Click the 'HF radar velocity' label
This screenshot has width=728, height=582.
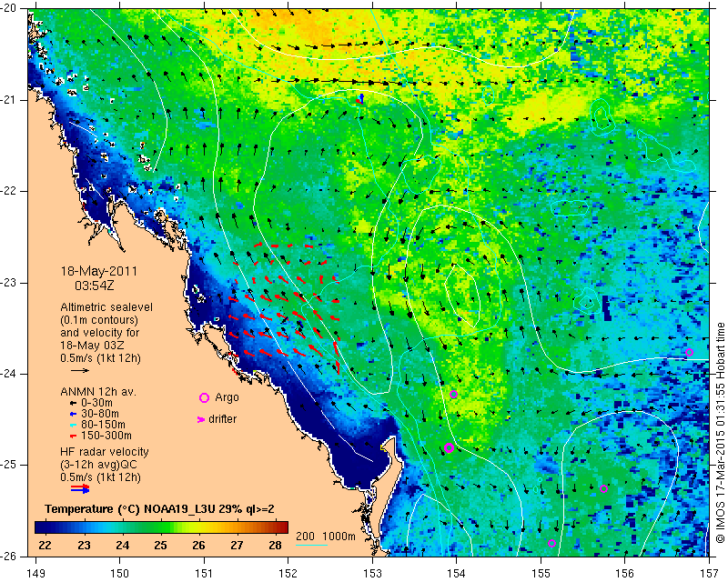coord(105,452)
